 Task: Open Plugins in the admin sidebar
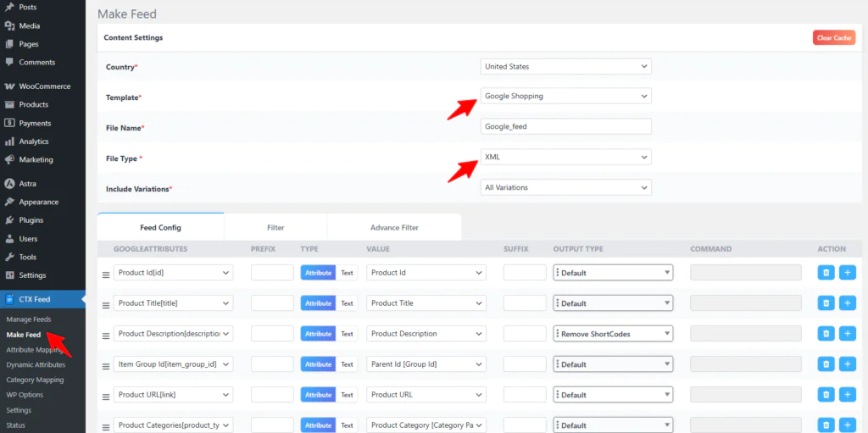(31, 220)
